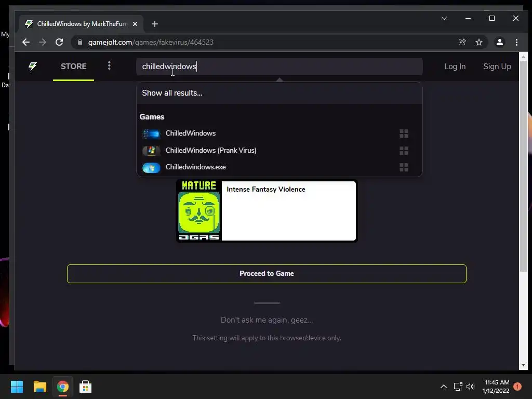Open the Chilledwindows.exe result
The image size is (532, 399).
coord(279,167)
